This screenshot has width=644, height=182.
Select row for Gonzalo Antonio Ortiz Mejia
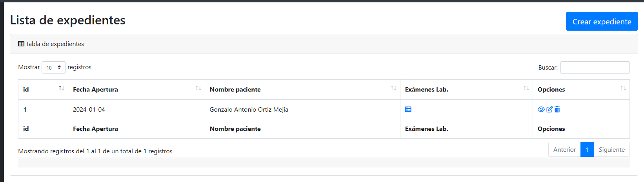pyautogui.click(x=324, y=109)
